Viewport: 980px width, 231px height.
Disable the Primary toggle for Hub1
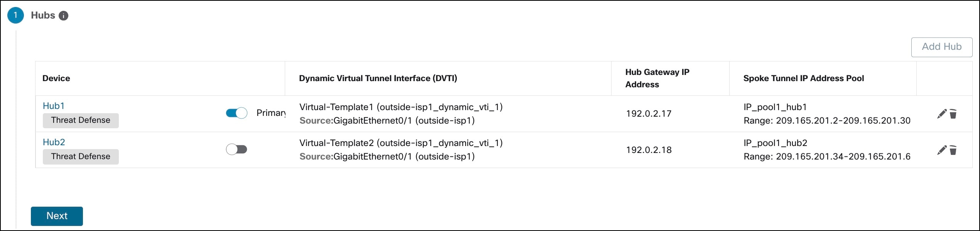[x=236, y=113]
